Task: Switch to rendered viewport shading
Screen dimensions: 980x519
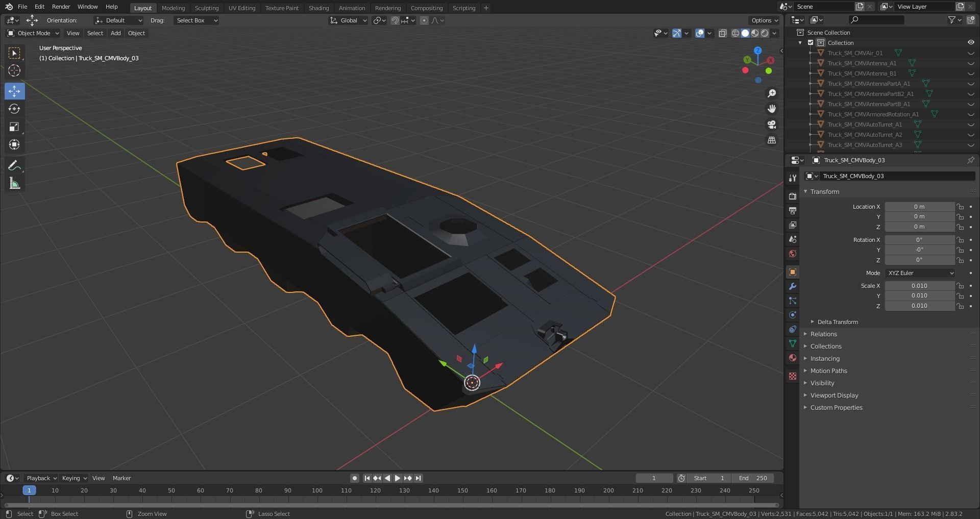Action: point(765,33)
